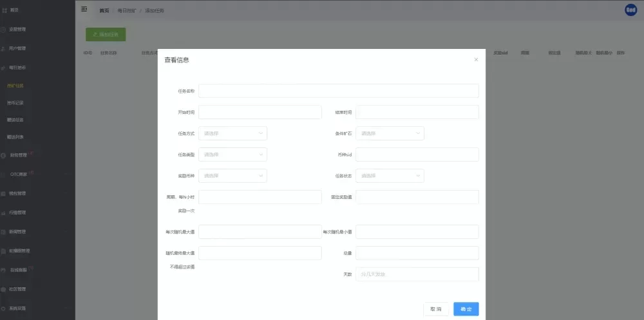Click the user avatar icon in header
This screenshot has height=320, width=644.
630,10
